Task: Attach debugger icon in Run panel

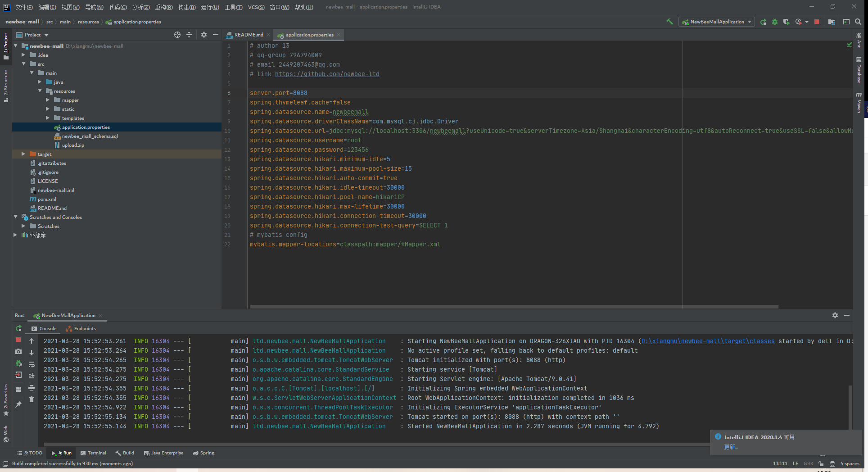Action: [x=18, y=363]
